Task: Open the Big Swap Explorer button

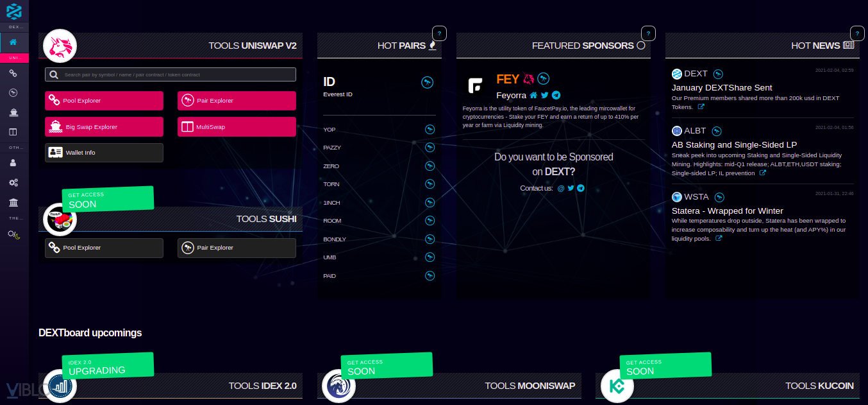Action: coord(104,127)
